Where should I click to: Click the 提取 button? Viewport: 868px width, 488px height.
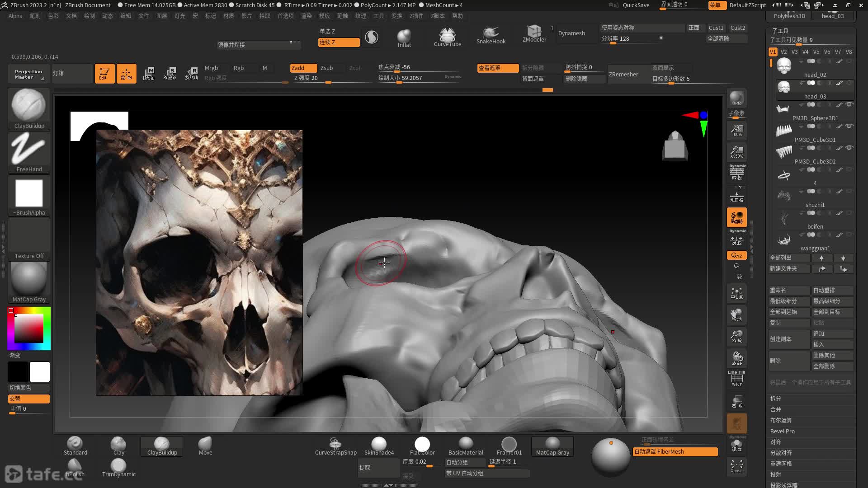379,468
